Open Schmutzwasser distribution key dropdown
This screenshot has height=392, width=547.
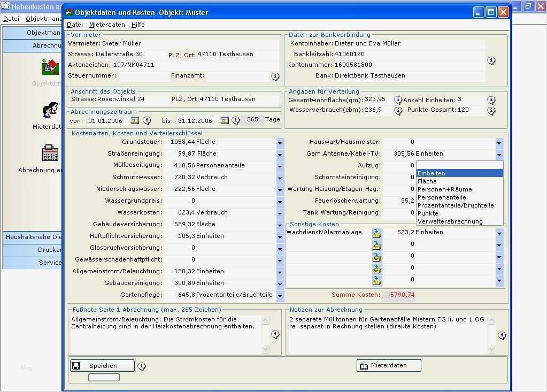tap(280, 178)
